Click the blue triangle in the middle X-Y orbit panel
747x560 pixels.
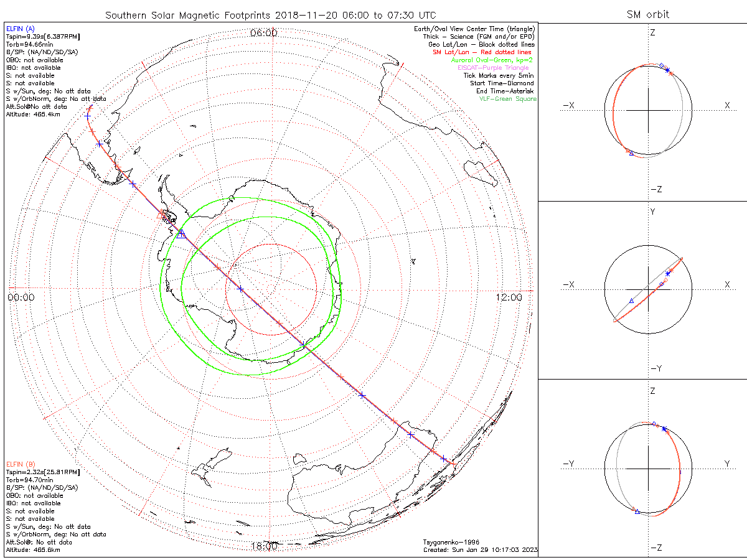pos(631,301)
